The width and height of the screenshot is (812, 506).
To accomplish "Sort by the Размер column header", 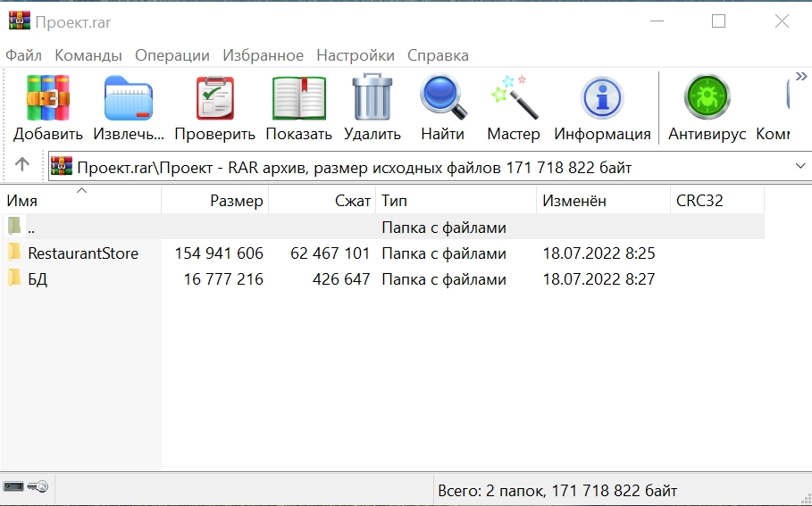I will click(x=236, y=201).
